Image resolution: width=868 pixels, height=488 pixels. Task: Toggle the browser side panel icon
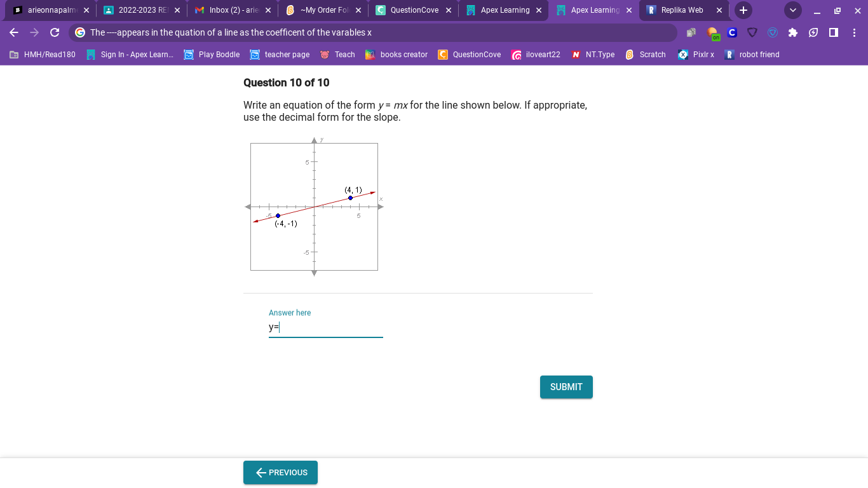tap(834, 32)
